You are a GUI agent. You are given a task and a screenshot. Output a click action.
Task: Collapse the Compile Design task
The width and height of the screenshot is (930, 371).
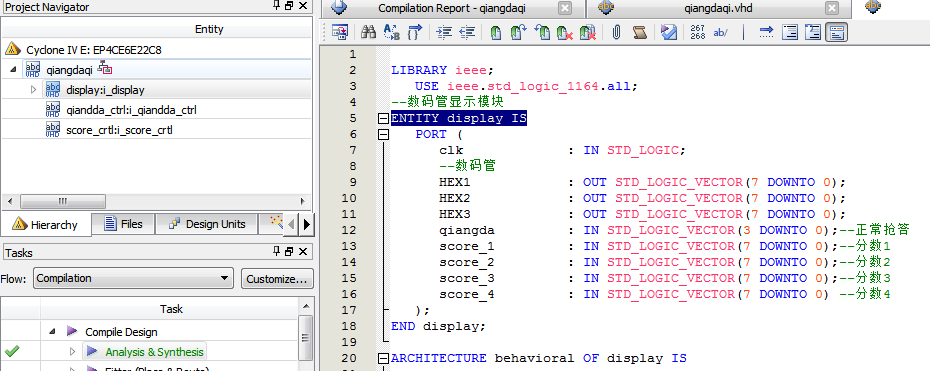52,332
